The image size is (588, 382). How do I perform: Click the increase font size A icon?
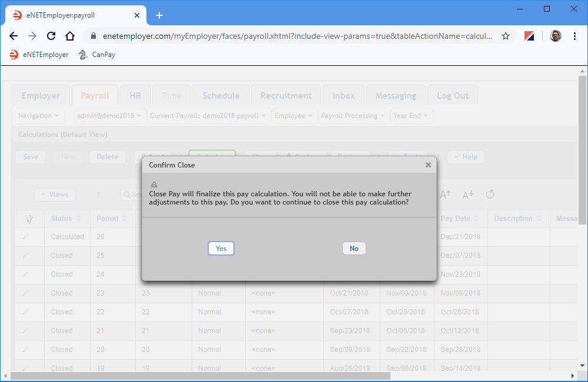pyautogui.click(x=445, y=195)
